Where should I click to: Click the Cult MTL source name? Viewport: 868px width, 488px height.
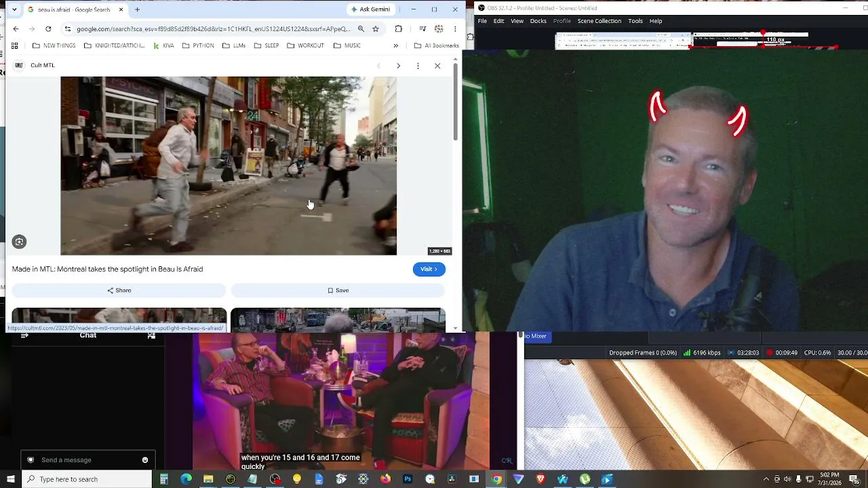(x=43, y=65)
